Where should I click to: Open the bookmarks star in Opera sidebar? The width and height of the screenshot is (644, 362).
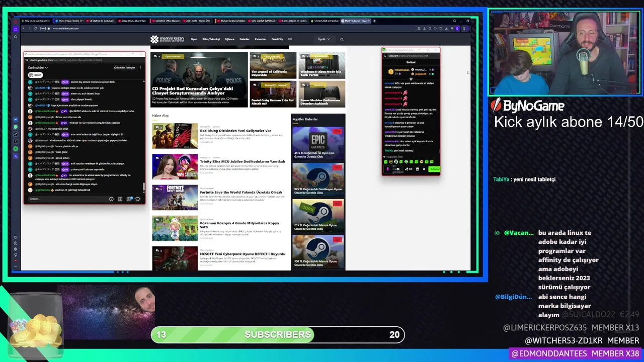coord(16,37)
